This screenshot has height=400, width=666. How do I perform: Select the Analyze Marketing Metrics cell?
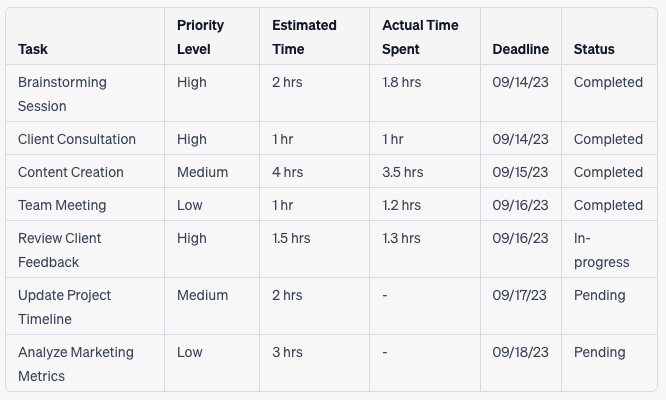point(85,363)
